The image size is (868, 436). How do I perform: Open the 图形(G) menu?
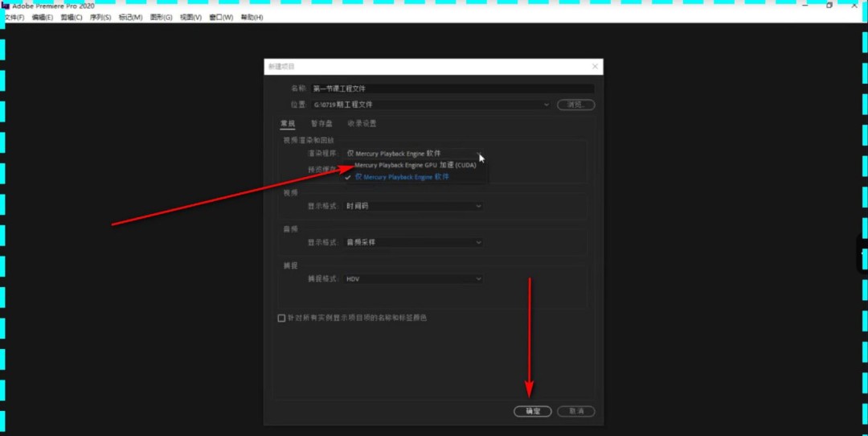coord(161,17)
